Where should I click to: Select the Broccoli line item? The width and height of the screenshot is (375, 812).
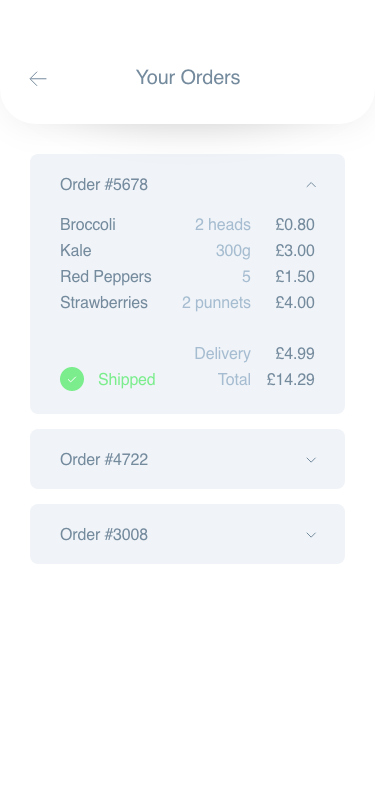click(x=188, y=225)
